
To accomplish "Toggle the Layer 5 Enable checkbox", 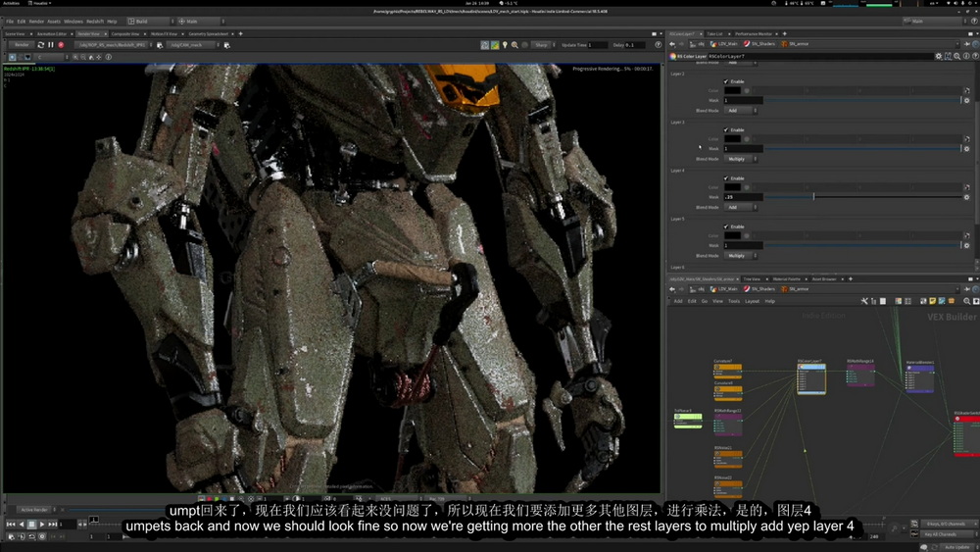I will pyautogui.click(x=726, y=226).
